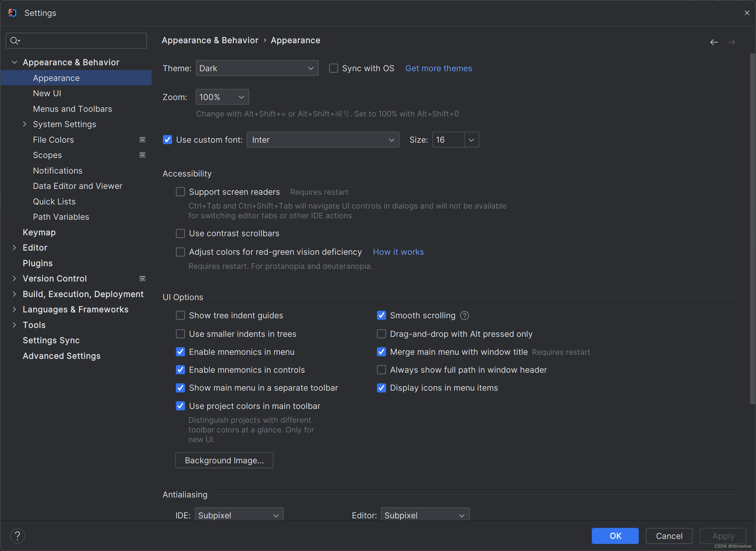Click the search magnifier icon in settings search

pyautogui.click(x=15, y=41)
